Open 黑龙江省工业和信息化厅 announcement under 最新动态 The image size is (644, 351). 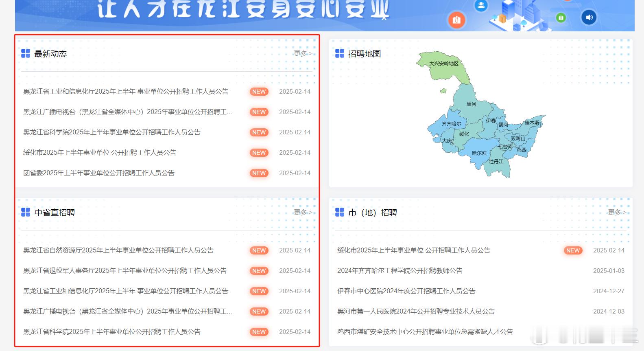126,92
